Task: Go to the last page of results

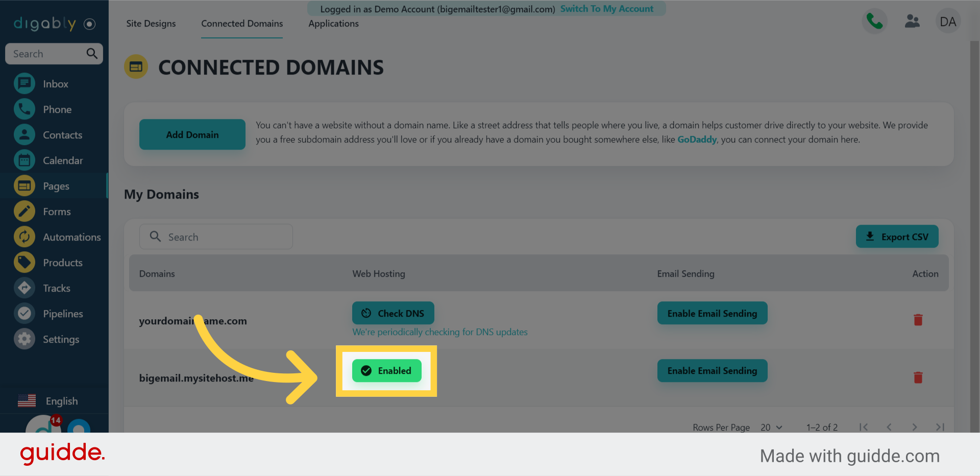Action: 940,427
